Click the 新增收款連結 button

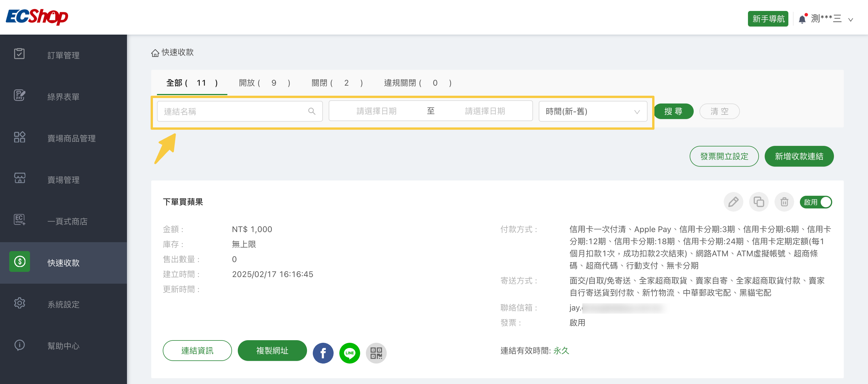pyautogui.click(x=799, y=156)
